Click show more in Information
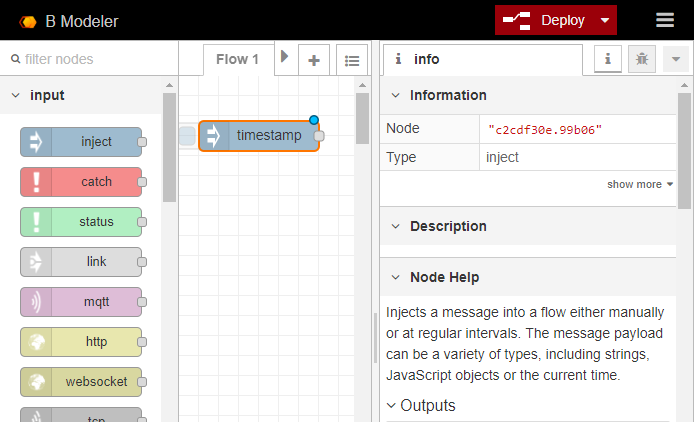The height and width of the screenshot is (422, 694). [640, 184]
